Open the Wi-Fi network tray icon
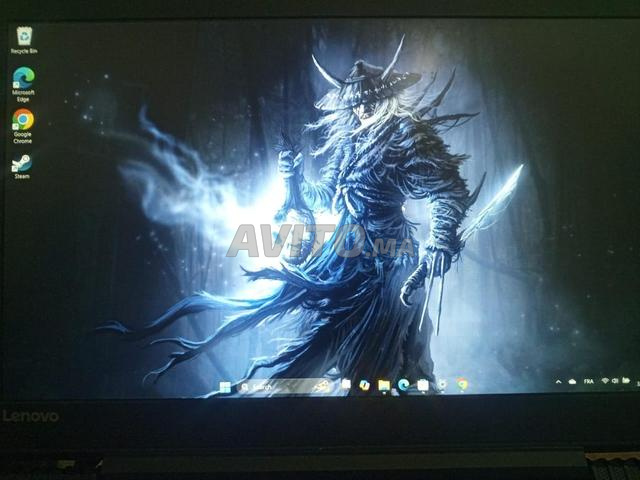640x480 pixels. click(605, 381)
